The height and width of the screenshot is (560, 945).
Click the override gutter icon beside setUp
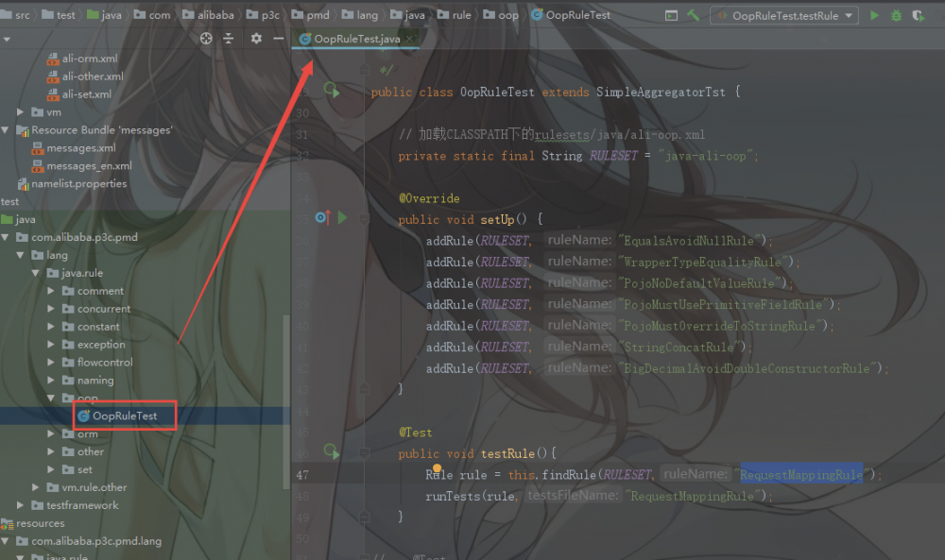coord(322,217)
